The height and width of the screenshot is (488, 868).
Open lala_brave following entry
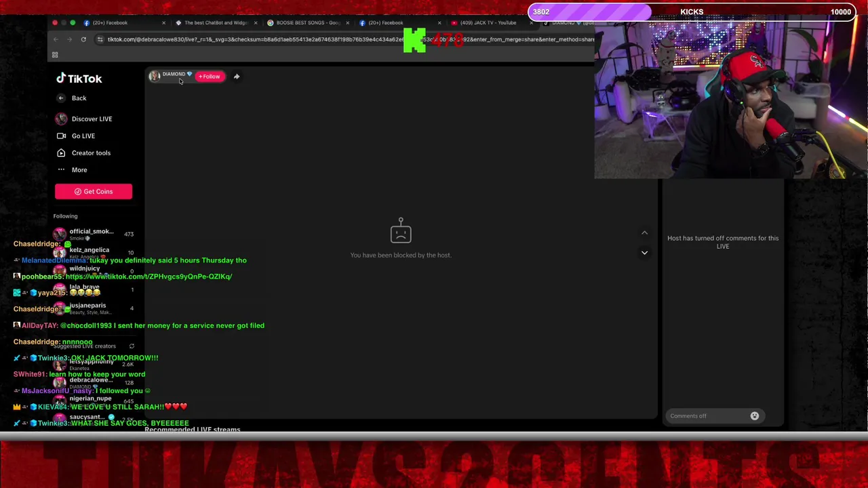click(x=94, y=289)
